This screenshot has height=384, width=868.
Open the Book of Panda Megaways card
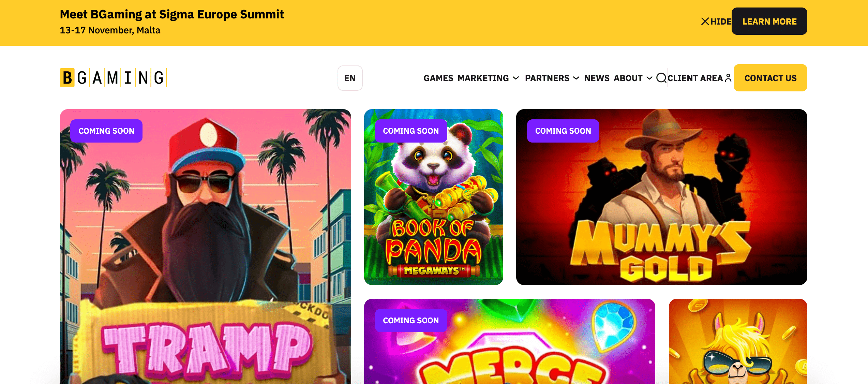pyautogui.click(x=433, y=197)
